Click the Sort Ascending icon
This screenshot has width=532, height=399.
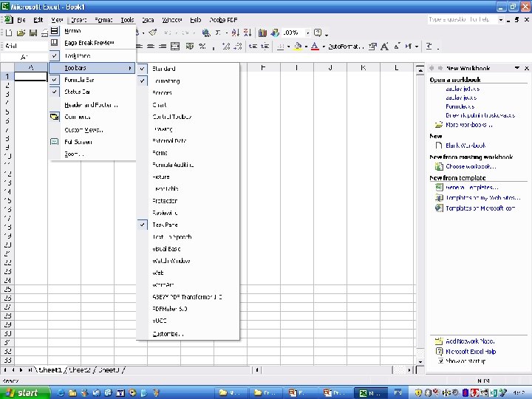[x=236, y=33]
